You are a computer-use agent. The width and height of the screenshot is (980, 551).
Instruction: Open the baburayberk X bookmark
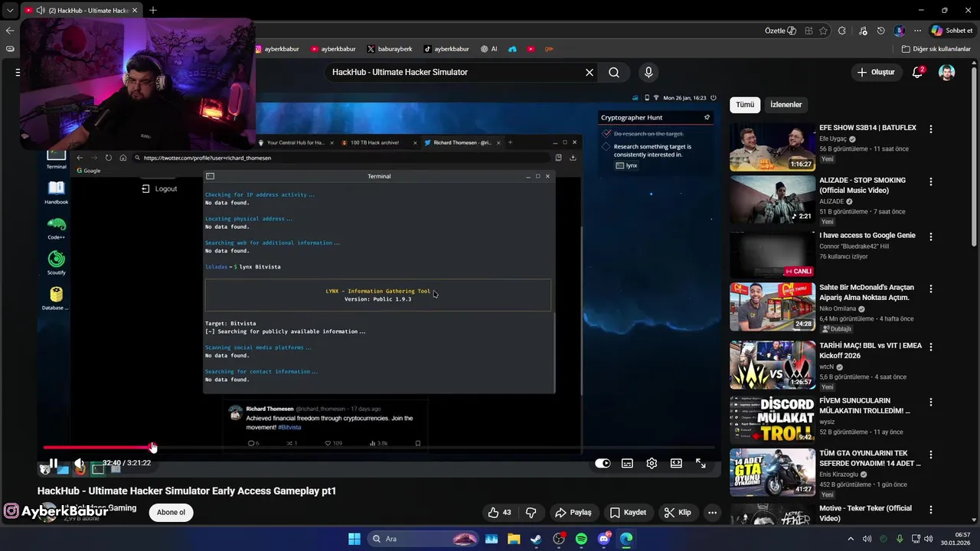(x=390, y=49)
